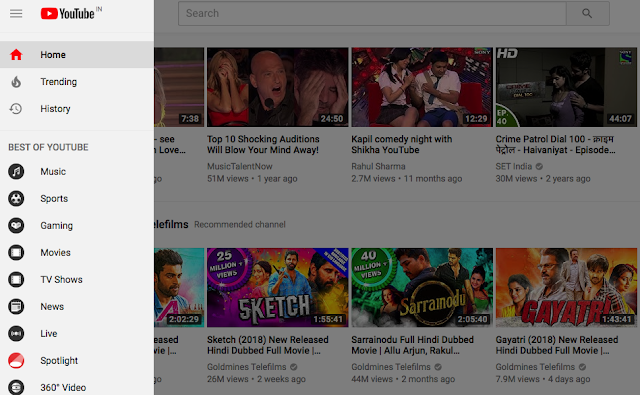This screenshot has width=640, height=395.
Task: Click the Live broadcast icon
Action: pyautogui.click(x=16, y=333)
